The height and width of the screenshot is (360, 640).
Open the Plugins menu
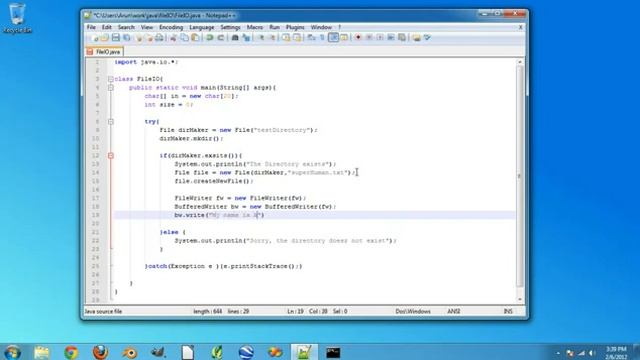point(295,27)
